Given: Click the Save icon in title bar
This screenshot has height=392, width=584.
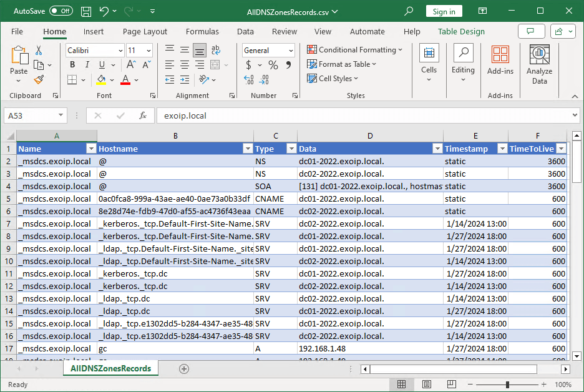Looking at the screenshot, I should coord(85,11).
